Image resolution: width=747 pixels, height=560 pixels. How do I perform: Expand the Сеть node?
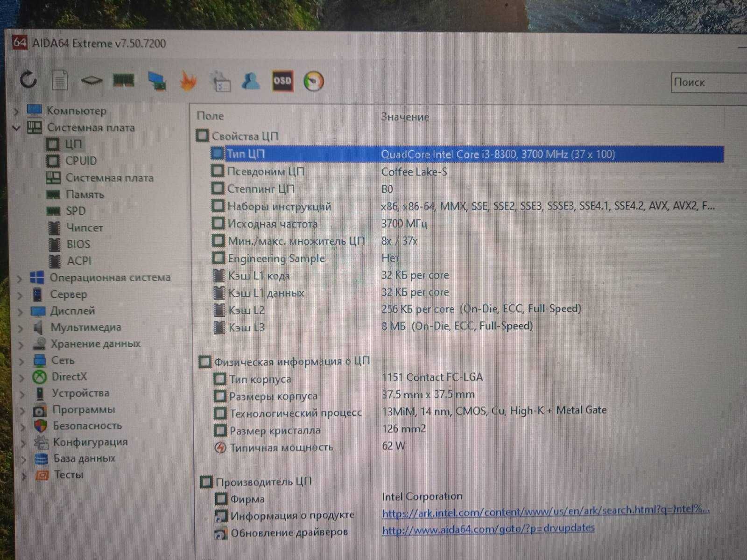[21, 361]
